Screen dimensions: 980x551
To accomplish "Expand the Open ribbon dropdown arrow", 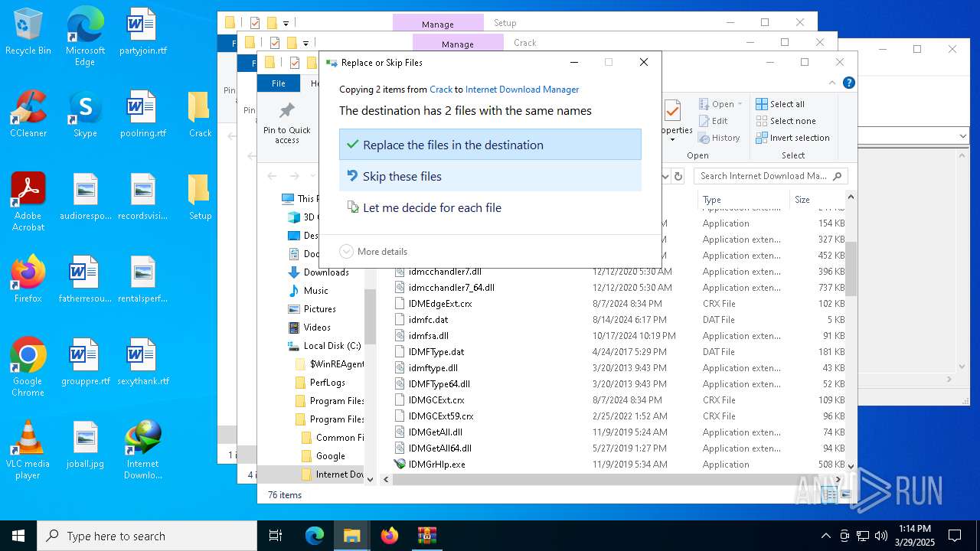I will coord(740,105).
